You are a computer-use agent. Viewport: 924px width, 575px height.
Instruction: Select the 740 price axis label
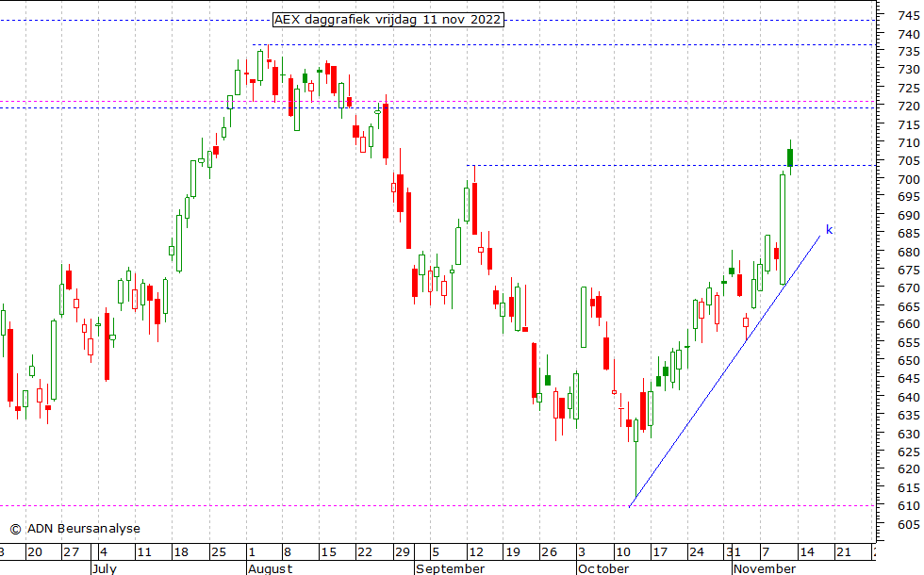(908, 34)
